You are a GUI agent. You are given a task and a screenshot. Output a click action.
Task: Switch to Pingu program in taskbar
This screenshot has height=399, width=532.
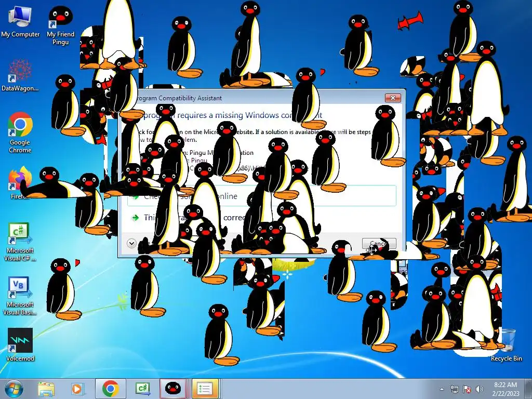[172, 389]
